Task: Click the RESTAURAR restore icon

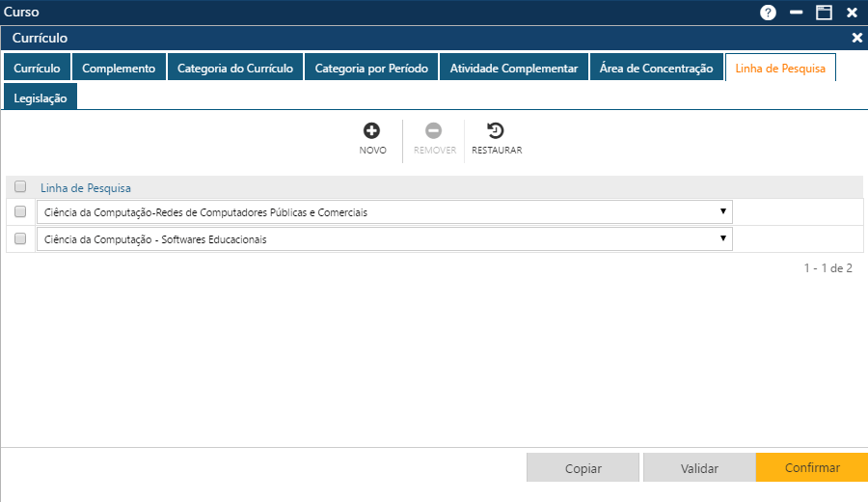Action: 496,131
